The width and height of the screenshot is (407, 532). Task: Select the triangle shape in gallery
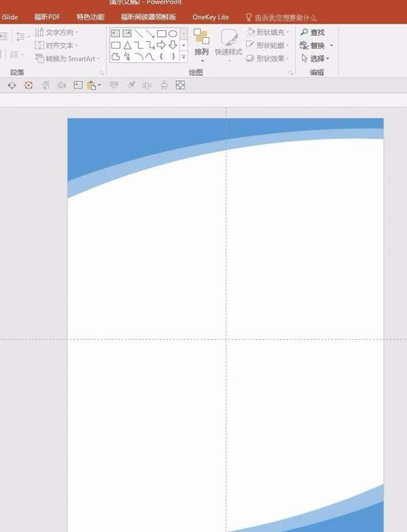127,45
